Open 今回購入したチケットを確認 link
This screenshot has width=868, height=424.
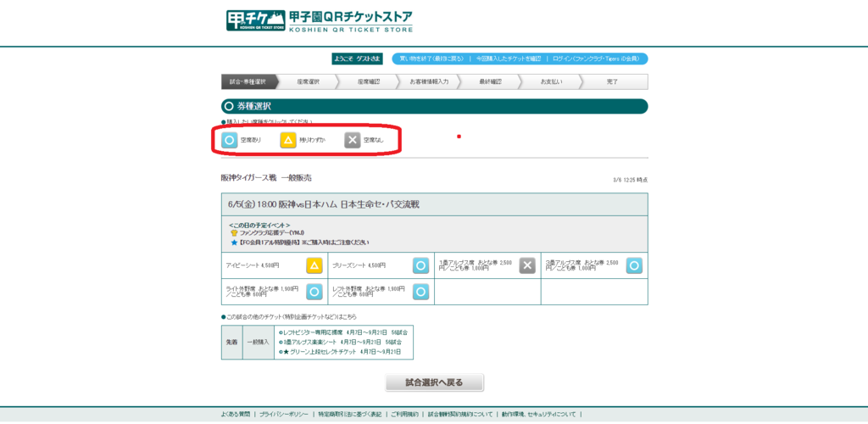pos(509,59)
